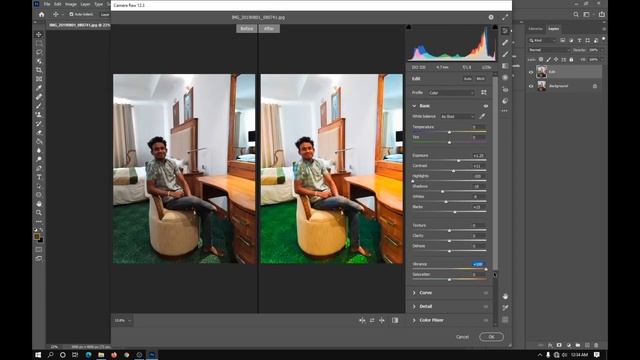Open Camera Raw preferences gear icon
The image size is (640, 360).
(491, 17)
